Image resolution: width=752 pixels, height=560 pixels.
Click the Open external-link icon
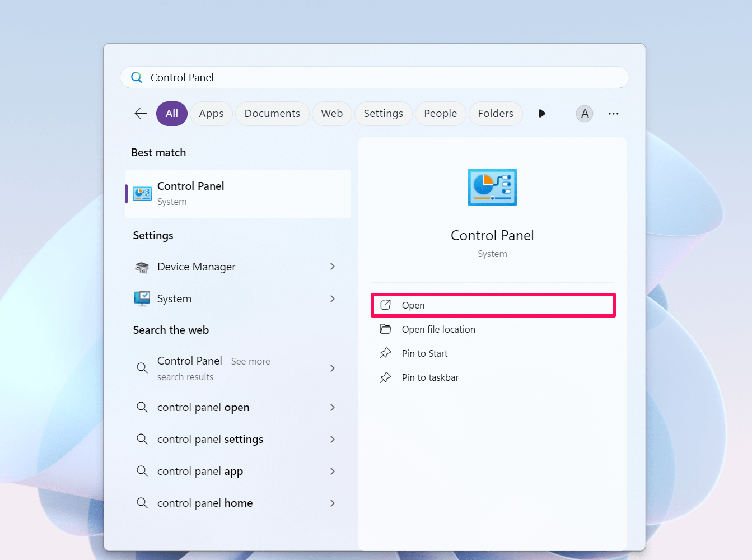[x=386, y=305]
